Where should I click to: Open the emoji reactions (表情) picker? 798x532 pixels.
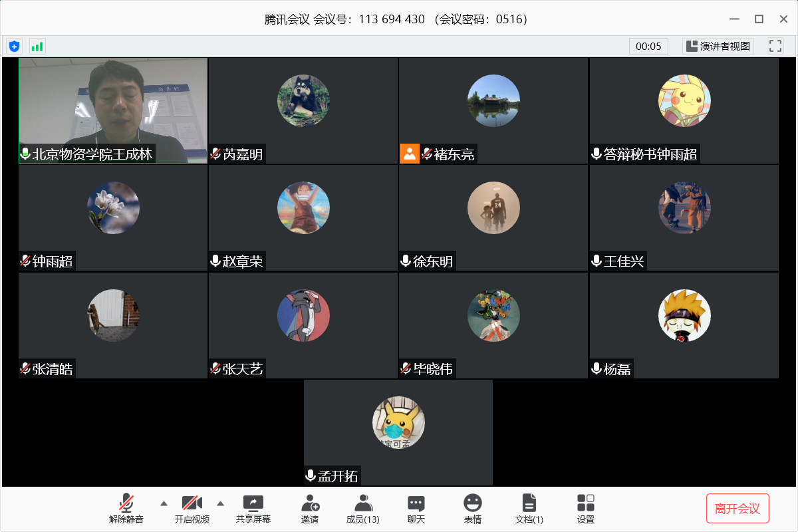[472, 509]
